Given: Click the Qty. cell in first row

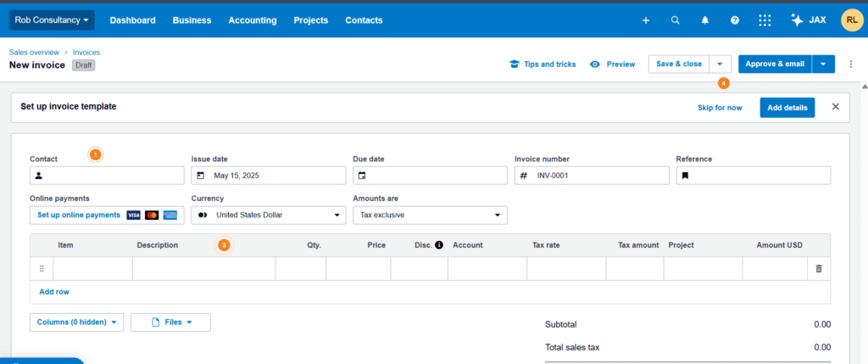Looking at the screenshot, I should (301, 269).
